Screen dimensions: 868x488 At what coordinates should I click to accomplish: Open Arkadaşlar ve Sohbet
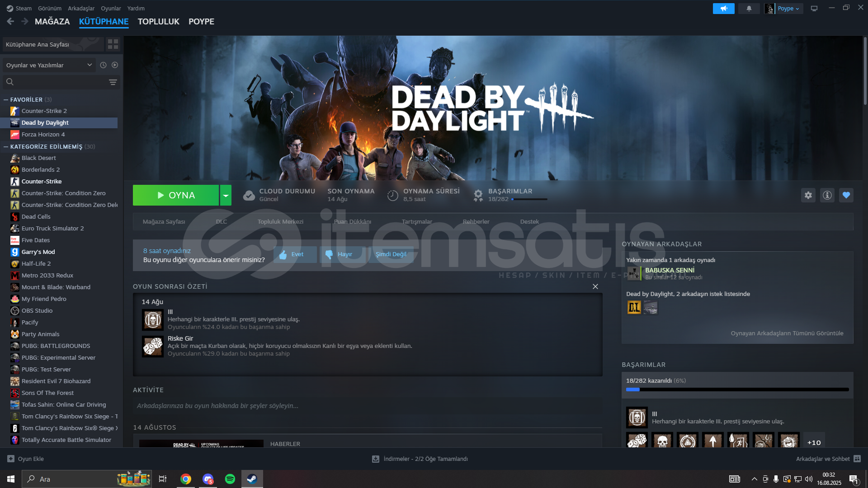point(828,459)
